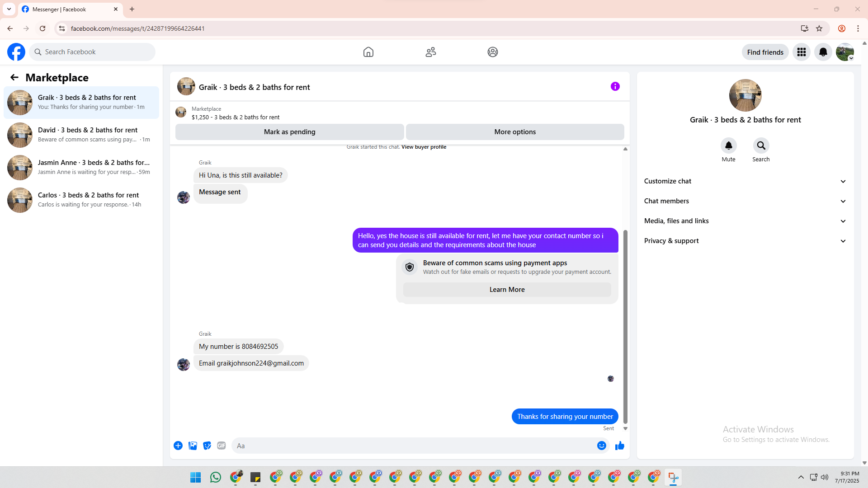Choose a GIF
Screen dimensions: 868x488
pos(222,446)
